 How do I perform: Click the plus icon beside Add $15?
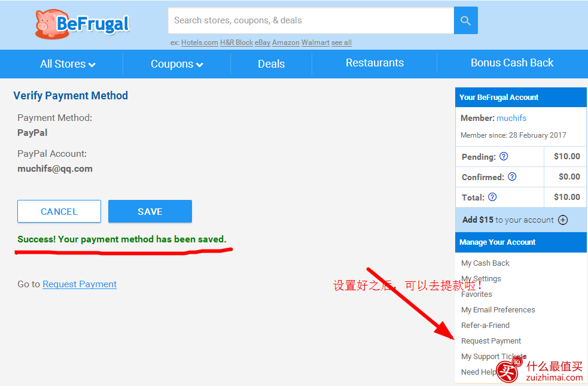pyautogui.click(x=563, y=220)
